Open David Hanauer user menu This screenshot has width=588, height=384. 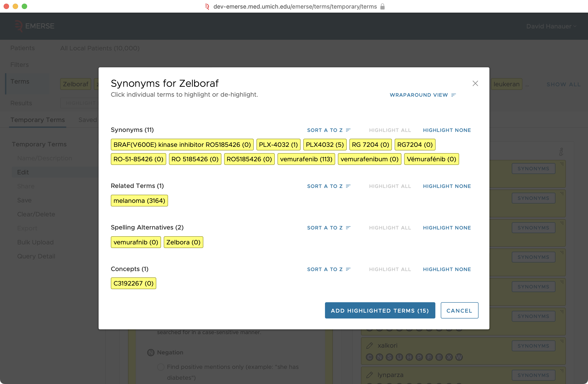(x=551, y=26)
